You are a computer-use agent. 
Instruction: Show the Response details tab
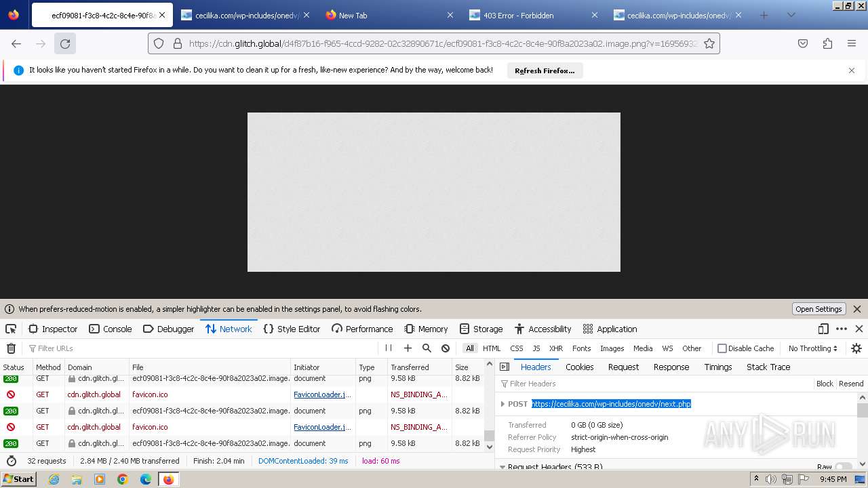tap(671, 367)
